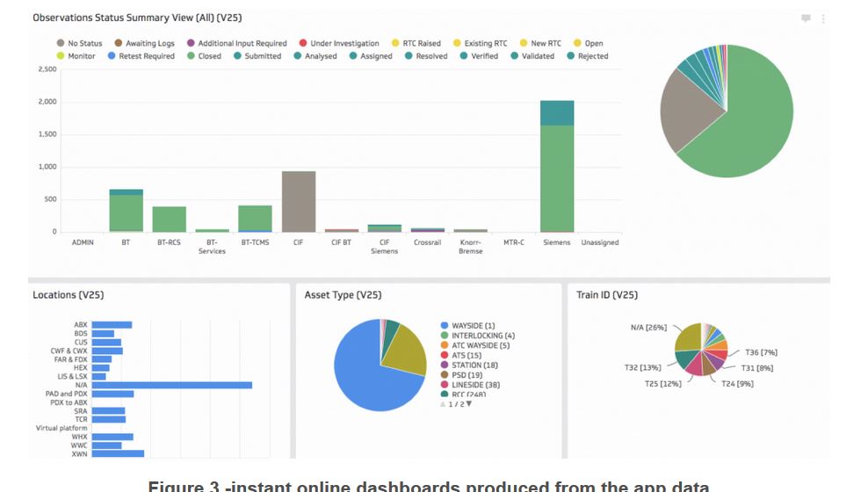Click the PAD and PDX location label

[x=67, y=394]
